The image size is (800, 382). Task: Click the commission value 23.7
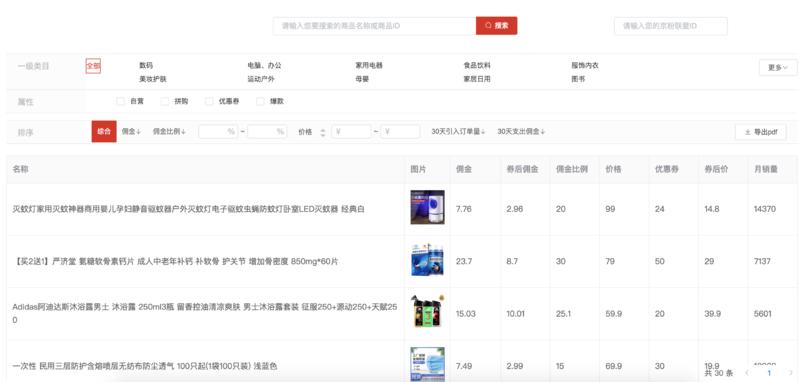coord(464,261)
